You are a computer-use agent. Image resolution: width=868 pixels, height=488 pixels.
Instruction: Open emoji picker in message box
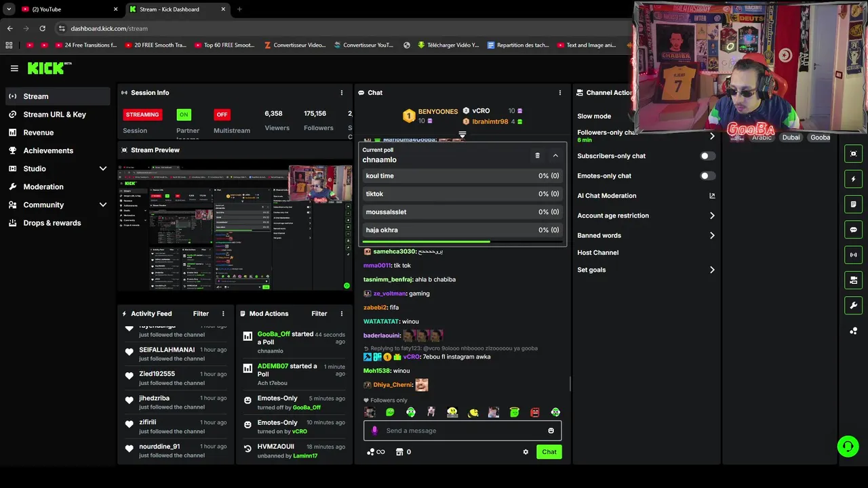tap(551, 430)
